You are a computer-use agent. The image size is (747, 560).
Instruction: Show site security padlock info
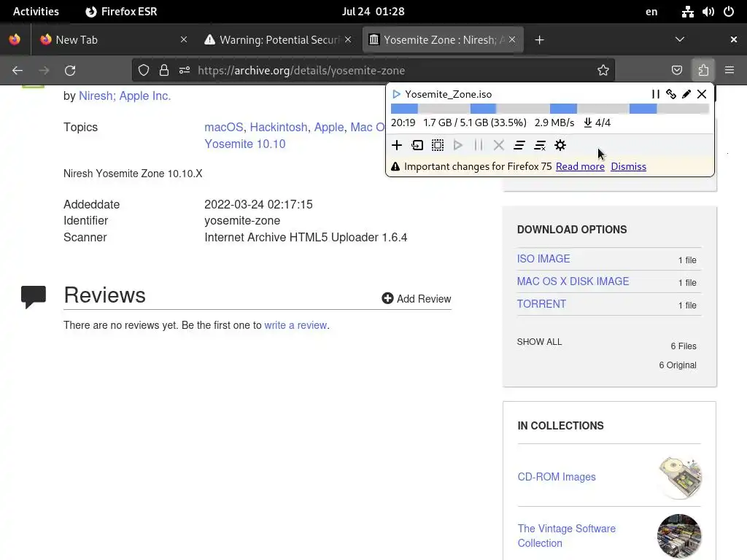164,71
